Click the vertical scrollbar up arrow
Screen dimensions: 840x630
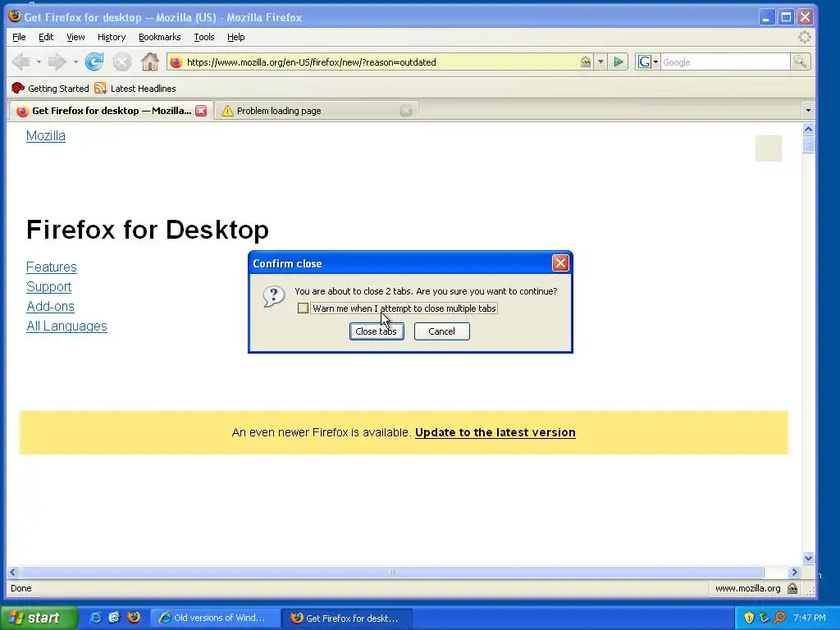click(x=808, y=129)
